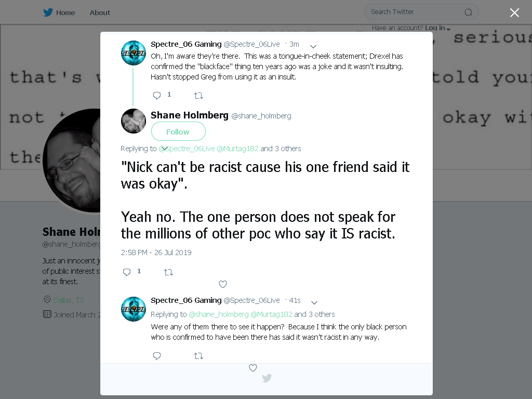Like Shane Holmberg's main tweet

(x=222, y=284)
